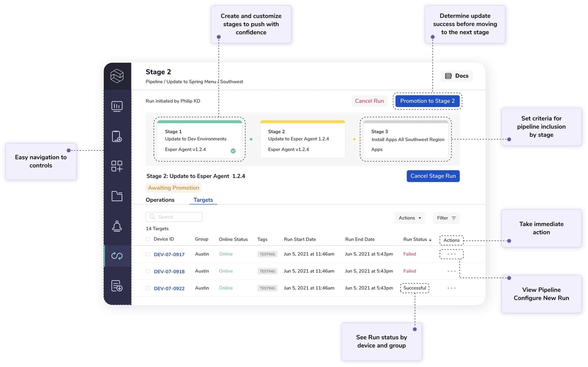Click the Esper logo in the sidebar

point(117,76)
